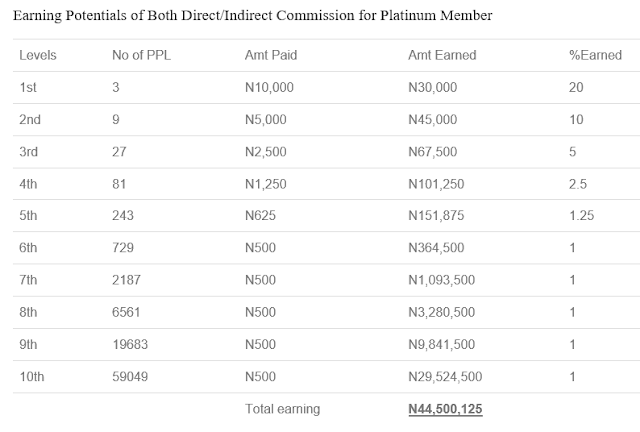
Task: Select the N45,000 amount earned cell
Action: coord(432,120)
